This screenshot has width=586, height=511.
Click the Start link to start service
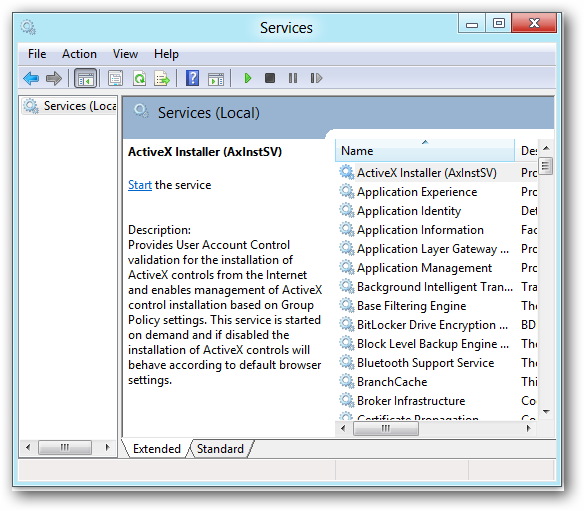click(140, 185)
